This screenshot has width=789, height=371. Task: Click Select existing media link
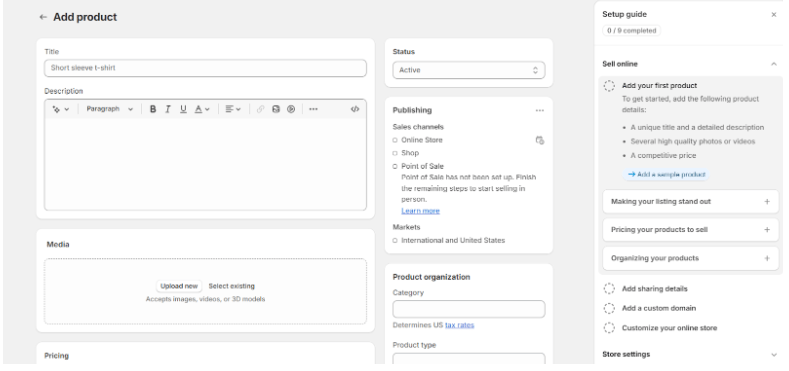(x=231, y=286)
